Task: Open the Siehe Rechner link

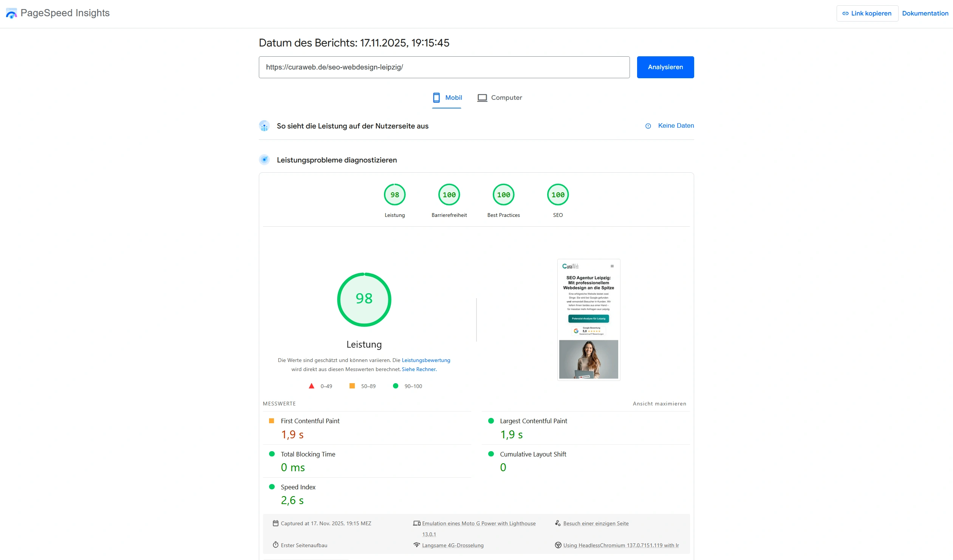Action: (419, 369)
